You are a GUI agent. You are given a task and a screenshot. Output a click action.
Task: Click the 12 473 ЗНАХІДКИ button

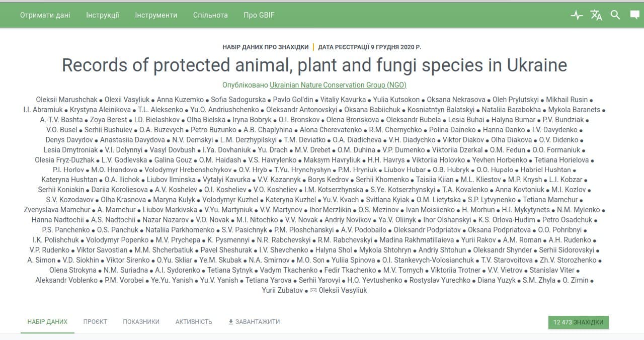[578, 322]
